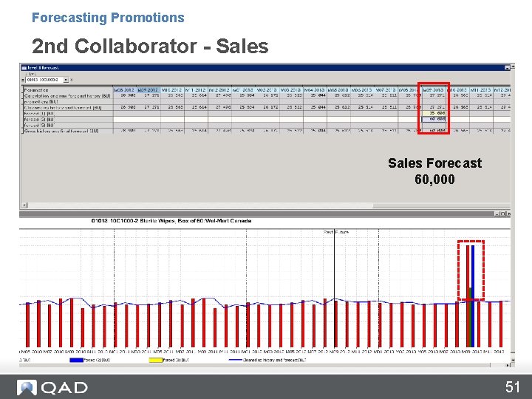Viewport: 532px width, 399px height.
Task: Select the M09 2013 column header
Action: point(434,90)
